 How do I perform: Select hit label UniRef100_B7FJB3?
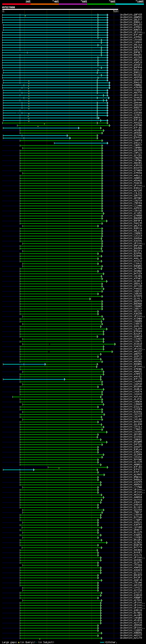(x=131, y=467)
